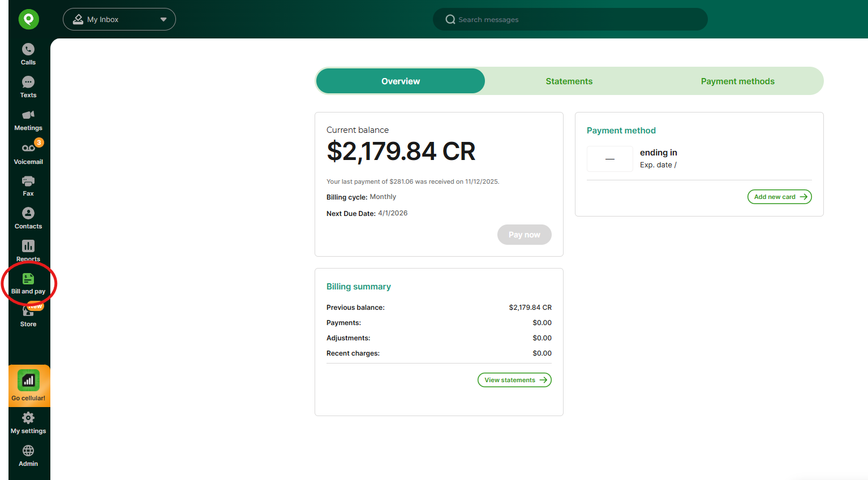Switch to the Payment methods tab
Image resolution: width=868 pixels, height=480 pixels.
(737, 81)
